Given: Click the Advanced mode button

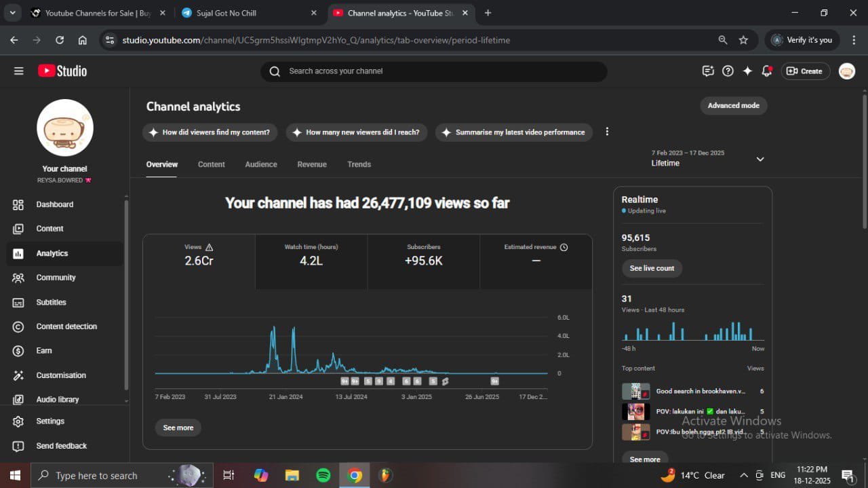Looking at the screenshot, I should (x=733, y=106).
